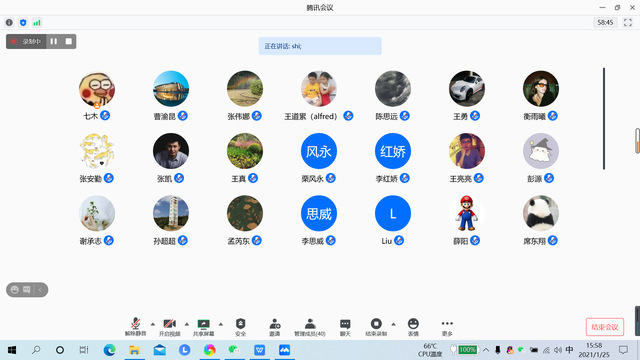
Task: Open the emoji reactions (表情) icon
Action: click(413, 327)
